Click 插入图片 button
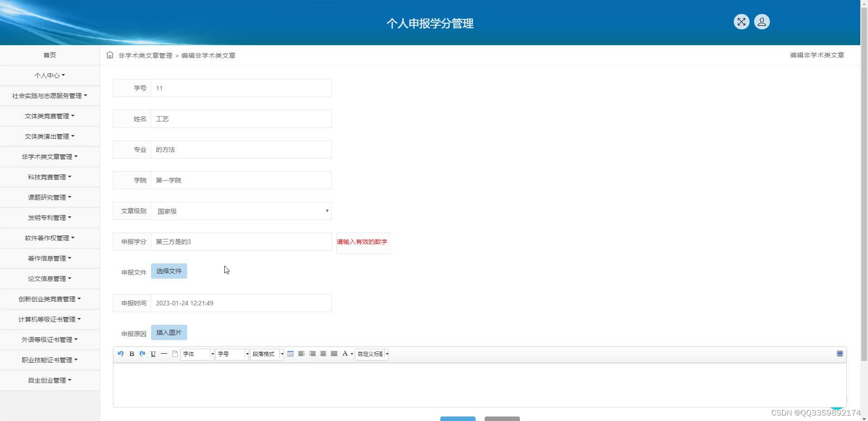Viewport: 868px width, 421px height. (x=169, y=332)
